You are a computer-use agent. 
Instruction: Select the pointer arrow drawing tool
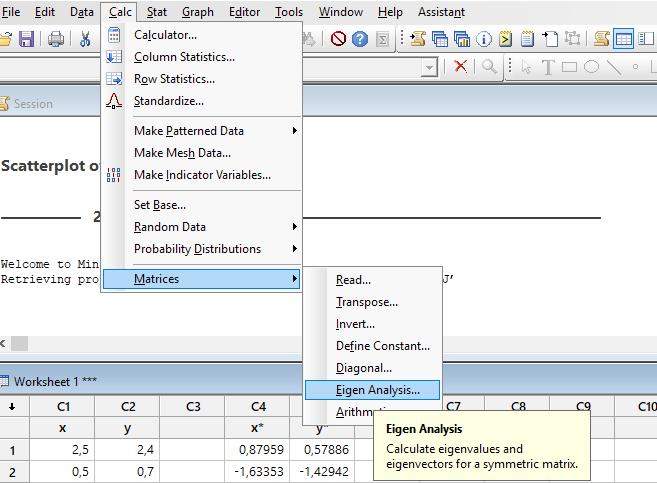click(526, 67)
